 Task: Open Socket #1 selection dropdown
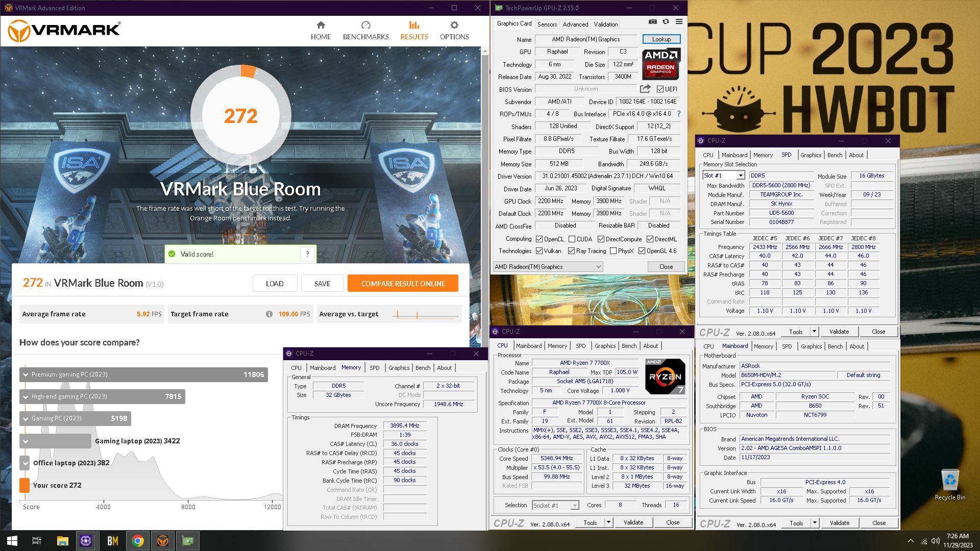pyautogui.click(x=555, y=506)
